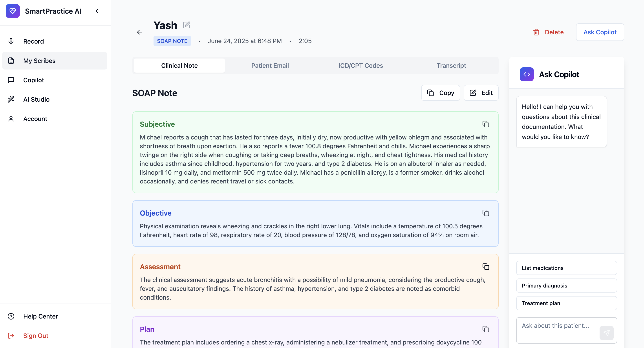Select the Record microphone icon in sidebar

(11, 41)
